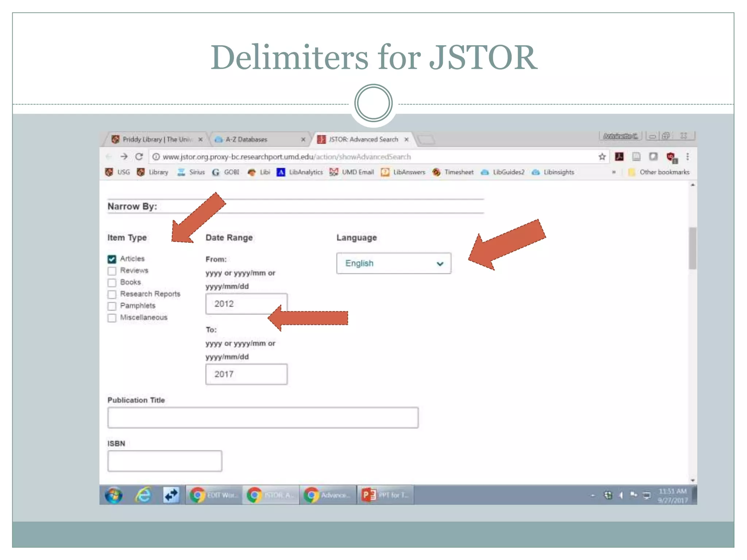Go forward with the browser arrow

124,157
